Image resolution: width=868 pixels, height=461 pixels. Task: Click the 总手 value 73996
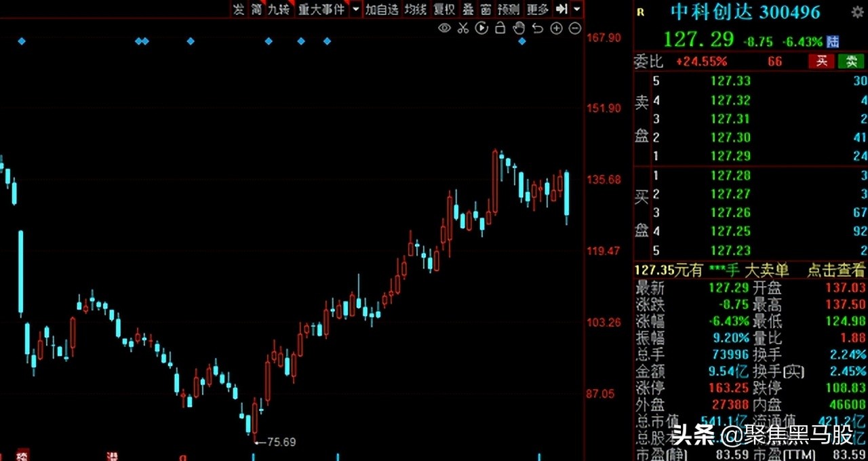coord(730,355)
